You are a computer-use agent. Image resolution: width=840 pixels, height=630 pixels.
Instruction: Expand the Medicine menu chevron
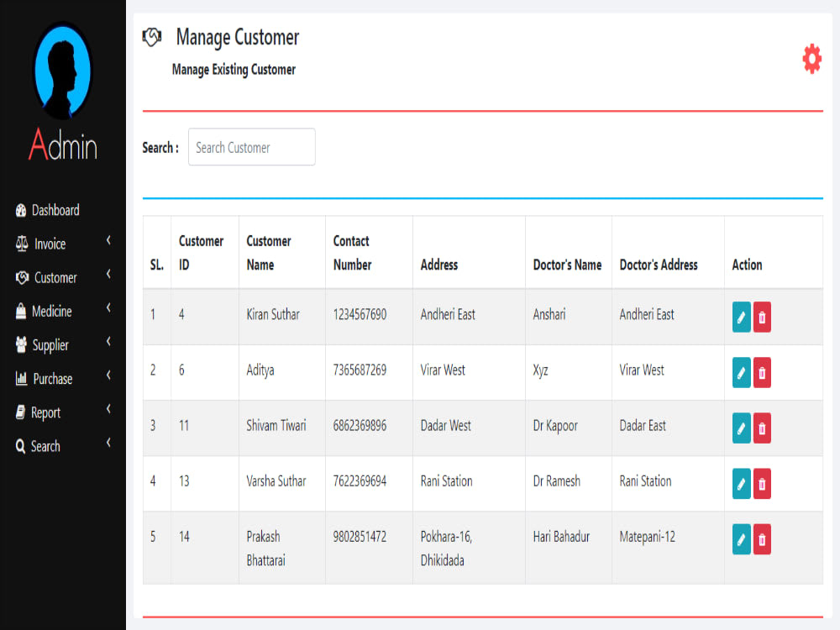point(108,307)
